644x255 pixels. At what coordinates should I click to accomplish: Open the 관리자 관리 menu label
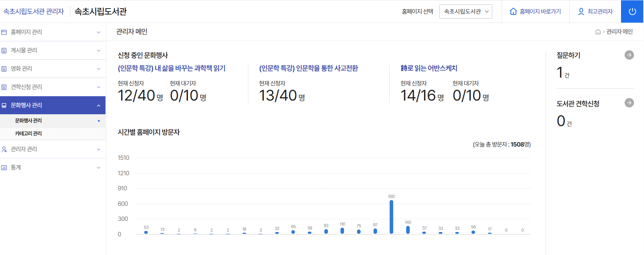(24, 149)
